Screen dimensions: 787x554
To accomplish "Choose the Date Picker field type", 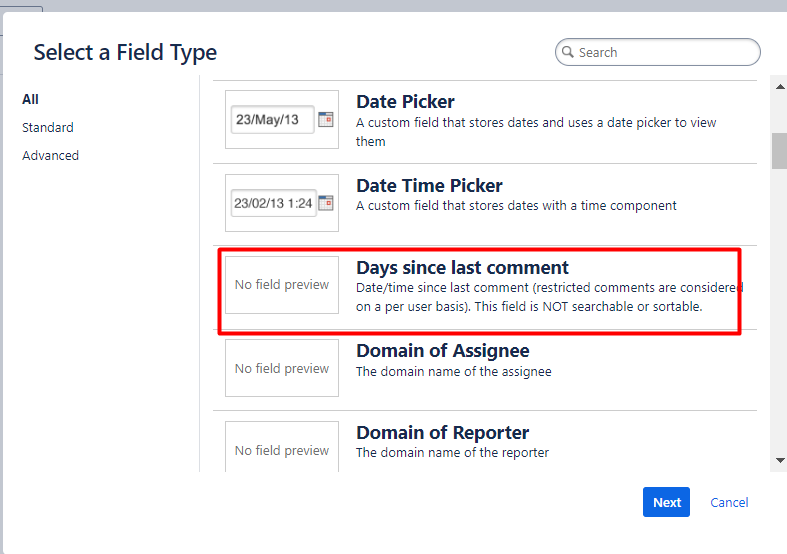I will pos(485,120).
